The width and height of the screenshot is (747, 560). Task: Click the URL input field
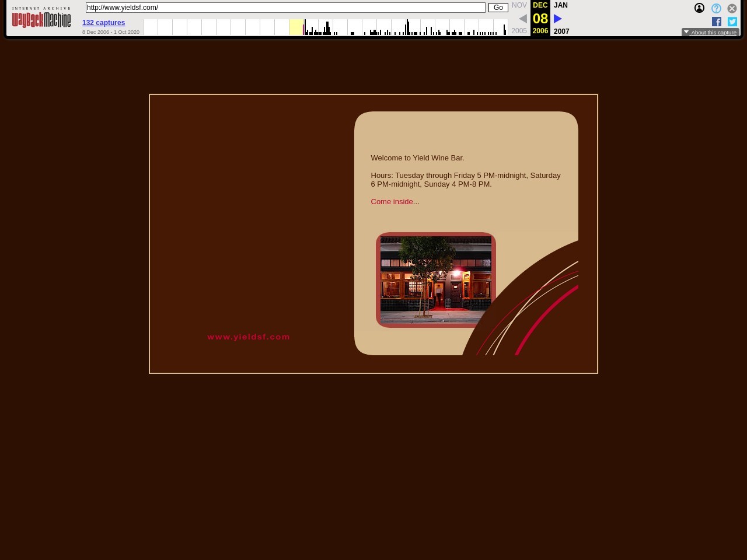coord(285,8)
